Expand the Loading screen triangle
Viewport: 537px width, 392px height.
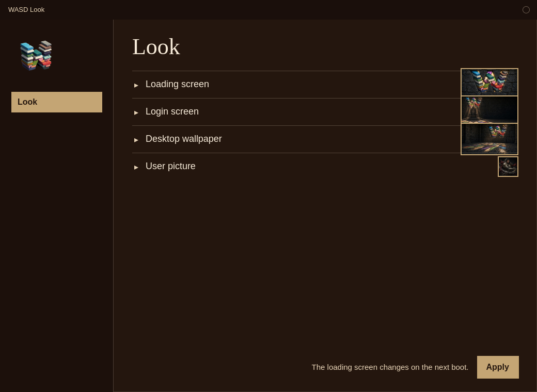136,85
